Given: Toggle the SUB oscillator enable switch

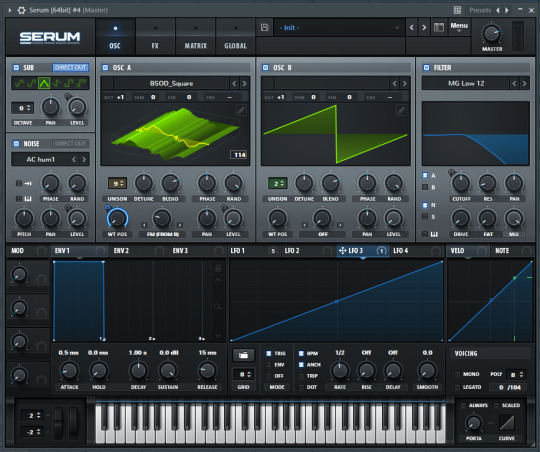Looking at the screenshot, I should [16, 68].
